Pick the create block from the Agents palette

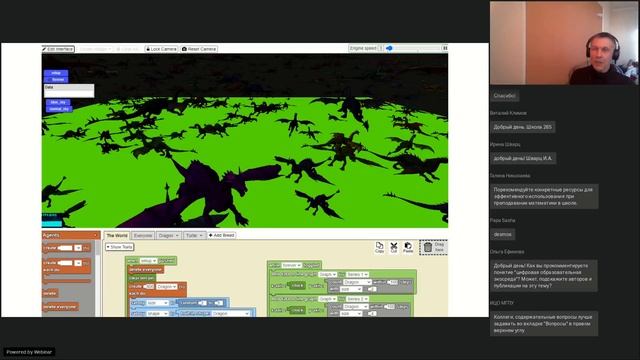pos(66,248)
